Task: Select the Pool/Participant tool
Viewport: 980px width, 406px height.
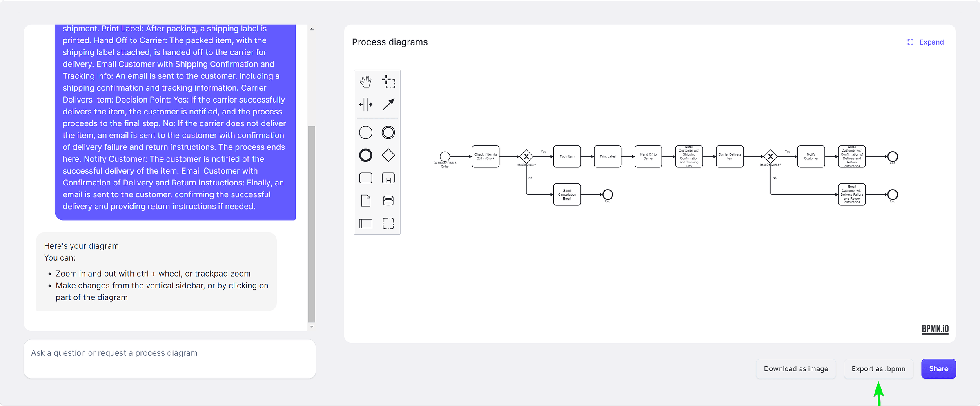Action: (x=365, y=223)
